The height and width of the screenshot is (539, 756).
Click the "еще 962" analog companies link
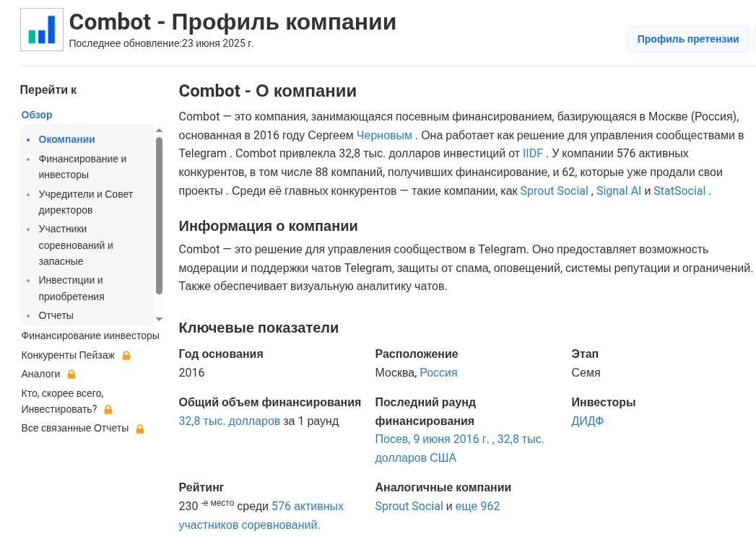point(477,506)
